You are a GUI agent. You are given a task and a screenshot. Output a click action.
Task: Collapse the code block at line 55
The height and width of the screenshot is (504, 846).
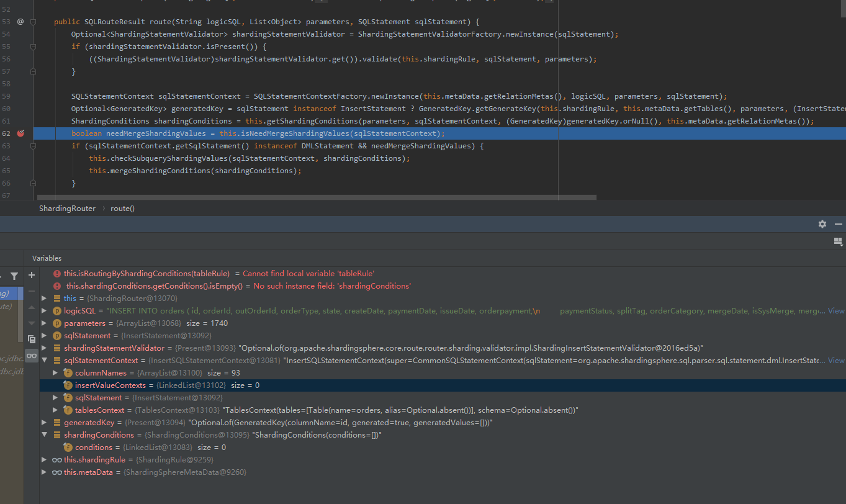coord(34,47)
